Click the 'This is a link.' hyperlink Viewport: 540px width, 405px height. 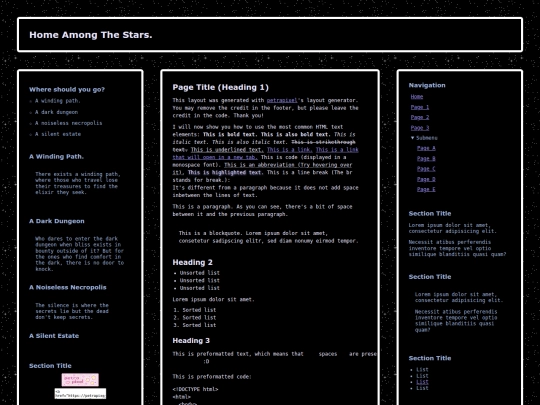point(290,149)
